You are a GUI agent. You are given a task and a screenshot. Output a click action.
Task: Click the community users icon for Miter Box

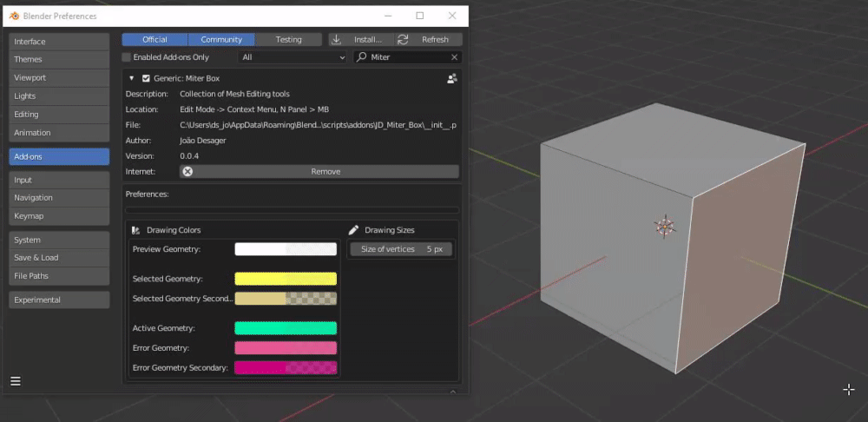click(452, 79)
